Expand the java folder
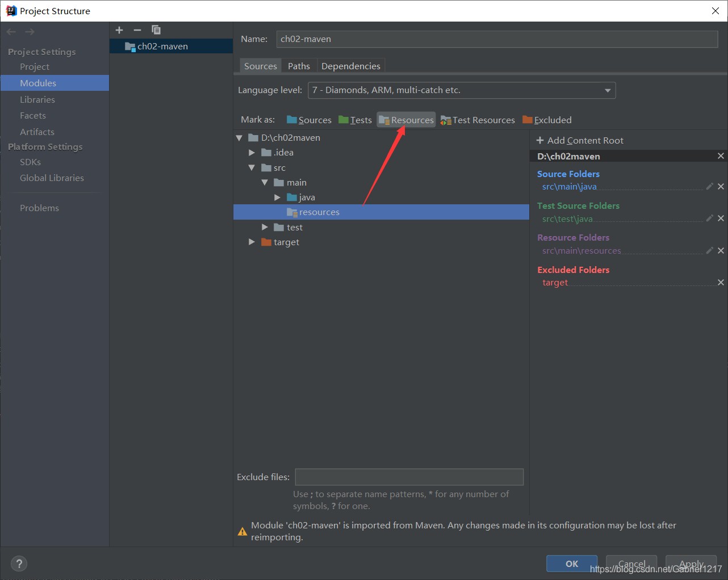This screenshot has width=728, height=580. pyautogui.click(x=277, y=197)
